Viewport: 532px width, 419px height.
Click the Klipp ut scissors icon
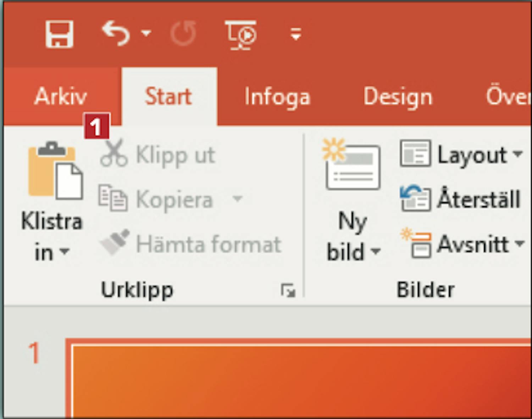click(113, 153)
